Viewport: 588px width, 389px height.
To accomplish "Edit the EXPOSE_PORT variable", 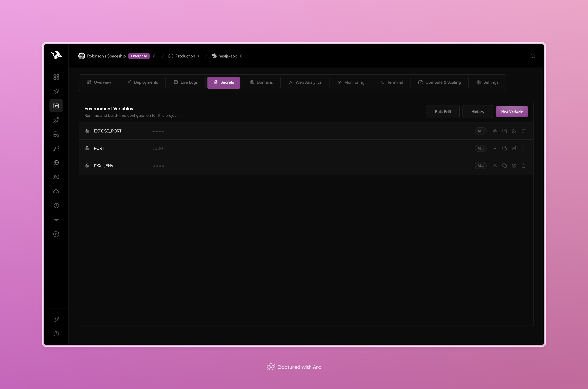I will point(514,131).
